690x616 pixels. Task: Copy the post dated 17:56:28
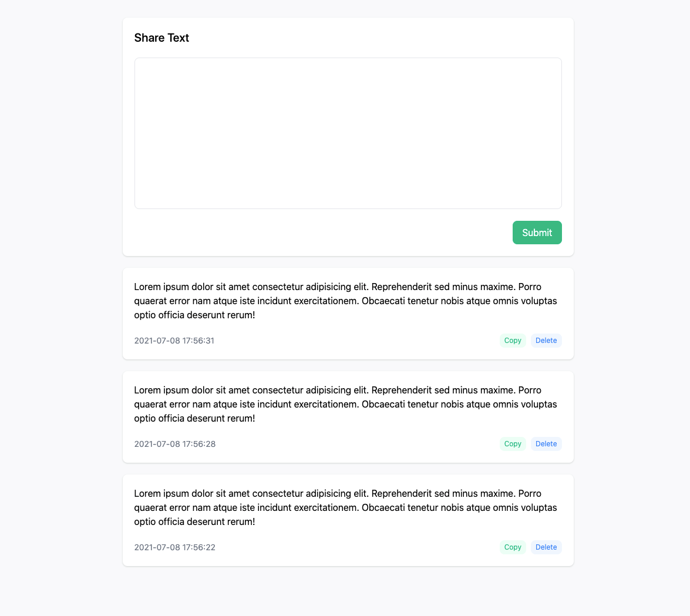coord(513,444)
